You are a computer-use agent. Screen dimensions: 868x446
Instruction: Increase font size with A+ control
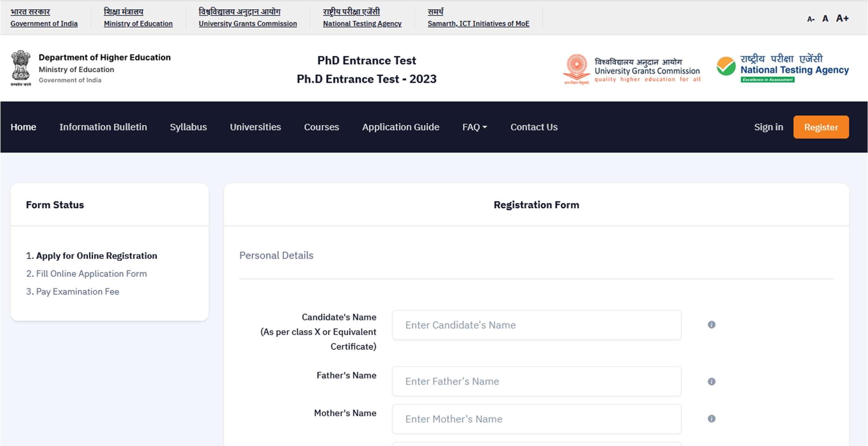842,18
